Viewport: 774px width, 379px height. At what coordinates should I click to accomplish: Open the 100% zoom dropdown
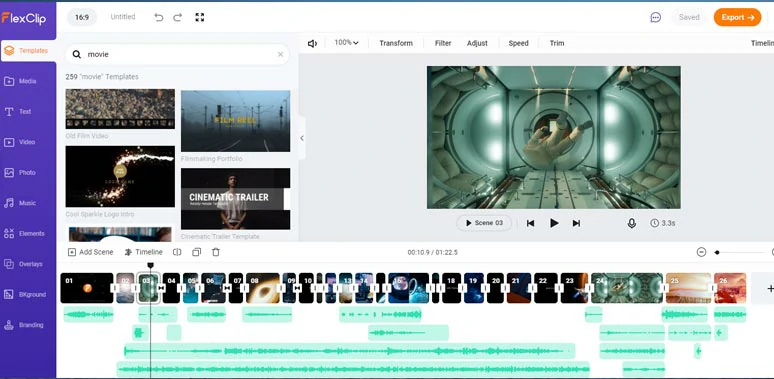(347, 43)
